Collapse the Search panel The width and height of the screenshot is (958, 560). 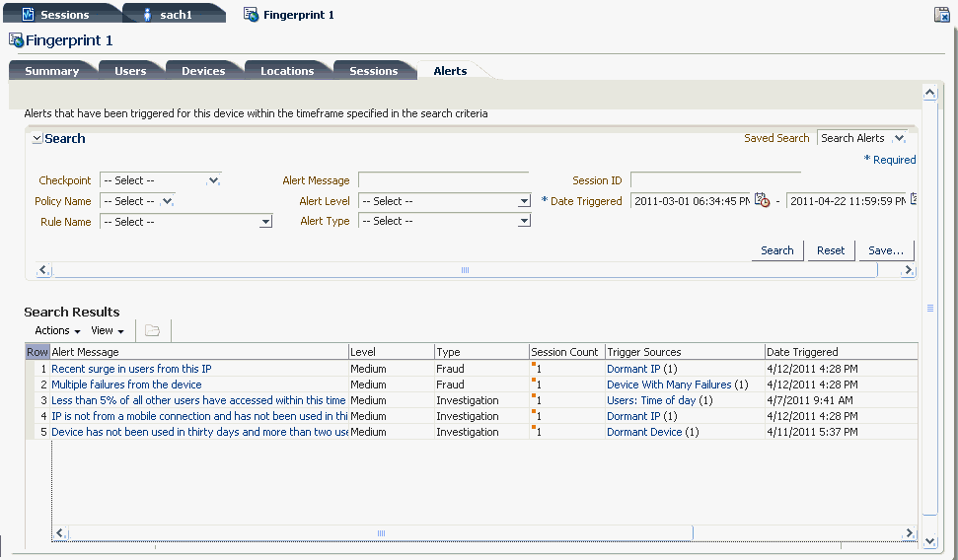point(37,139)
